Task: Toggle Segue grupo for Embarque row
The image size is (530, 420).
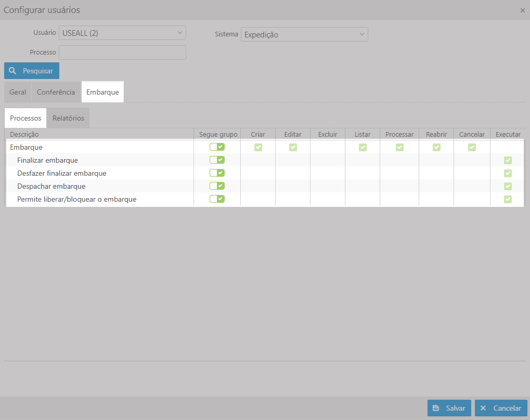Action: pos(217,147)
